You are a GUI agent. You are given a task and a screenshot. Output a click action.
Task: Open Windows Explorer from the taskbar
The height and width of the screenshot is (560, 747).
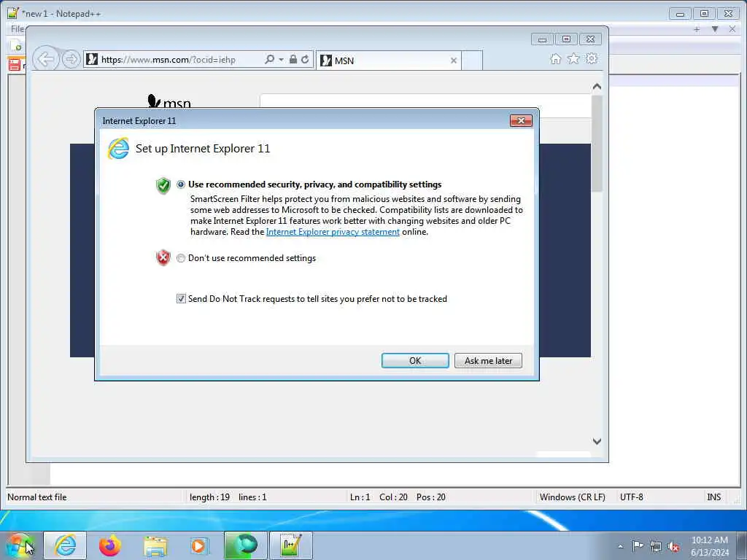(156, 546)
